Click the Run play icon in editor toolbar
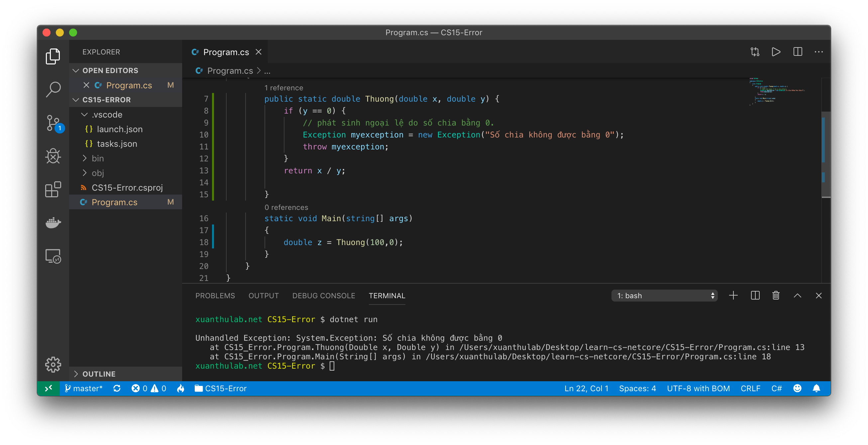Image resolution: width=868 pixels, height=445 pixels. [x=776, y=52]
